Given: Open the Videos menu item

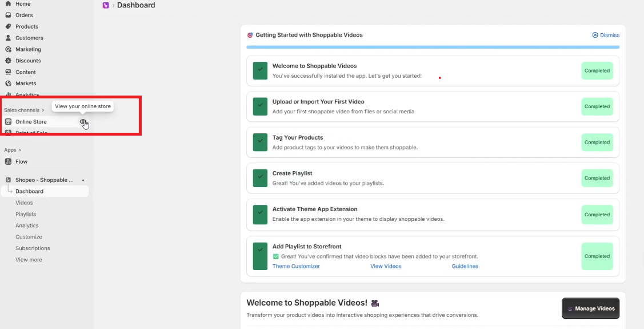Looking at the screenshot, I should pyautogui.click(x=24, y=203).
